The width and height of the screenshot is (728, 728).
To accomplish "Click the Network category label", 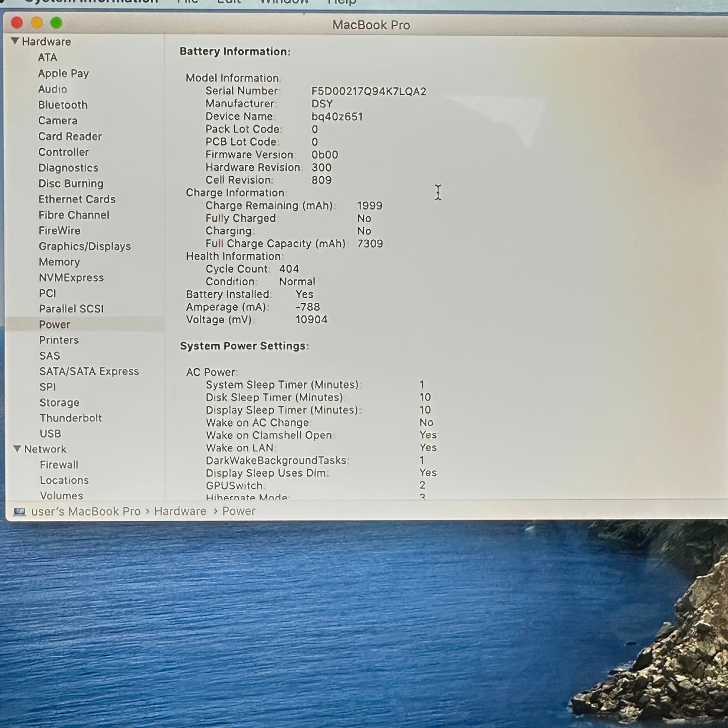I will pyautogui.click(x=45, y=449).
